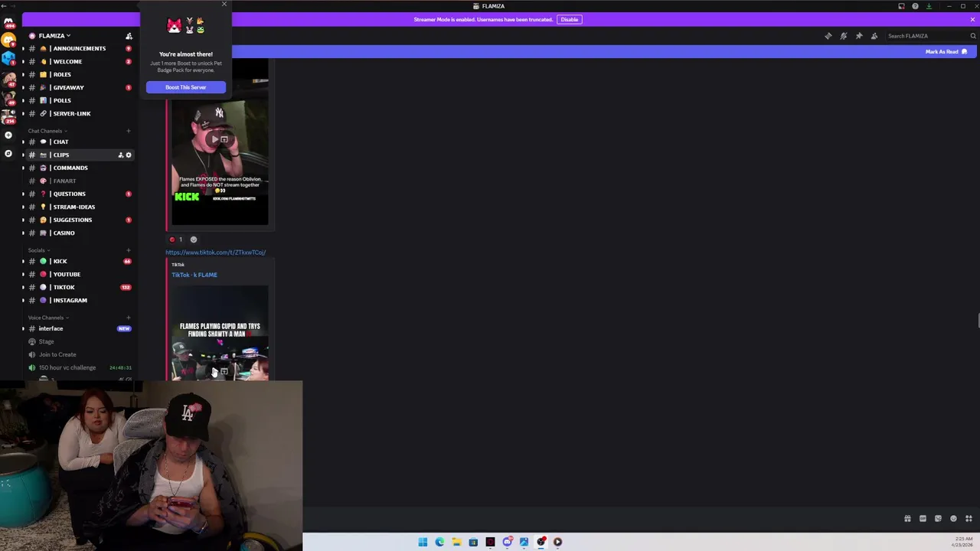Open CASINO channel
Image resolution: width=980 pixels, height=551 pixels.
(x=80, y=233)
